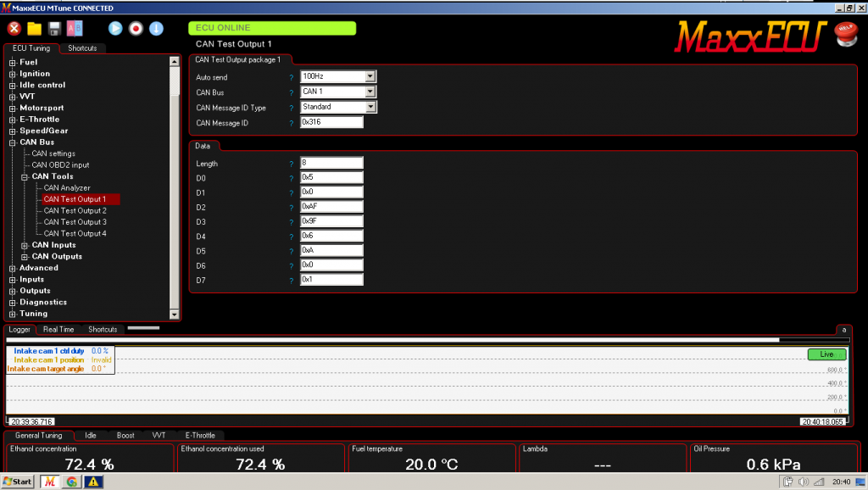Select CAN Test Output 3
Image resolution: width=868 pixels, height=490 pixels.
point(75,222)
